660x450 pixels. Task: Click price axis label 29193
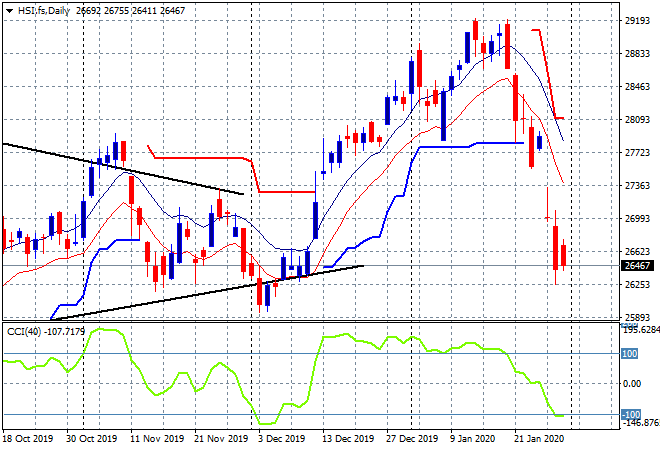point(637,21)
